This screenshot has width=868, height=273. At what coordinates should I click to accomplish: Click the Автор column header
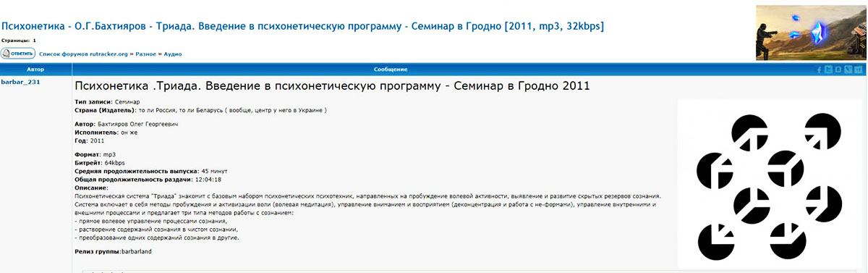[x=35, y=70]
